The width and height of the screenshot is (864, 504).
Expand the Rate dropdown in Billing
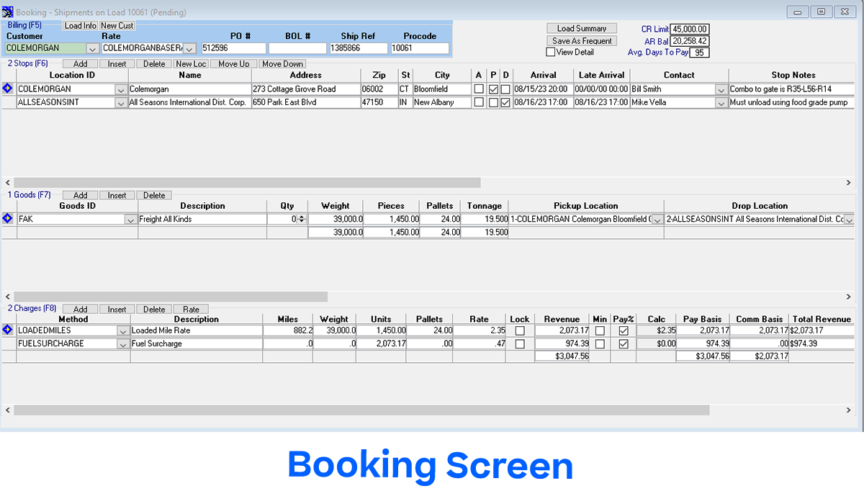click(x=189, y=49)
